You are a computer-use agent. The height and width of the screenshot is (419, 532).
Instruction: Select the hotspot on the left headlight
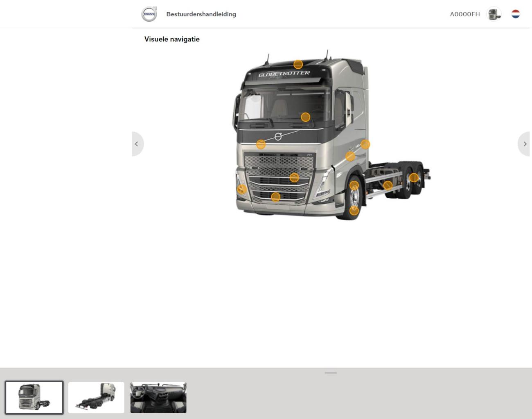[242, 189]
